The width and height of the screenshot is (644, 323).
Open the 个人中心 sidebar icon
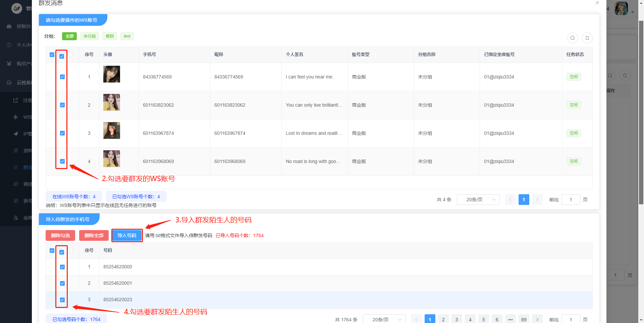click(x=9, y=45)
